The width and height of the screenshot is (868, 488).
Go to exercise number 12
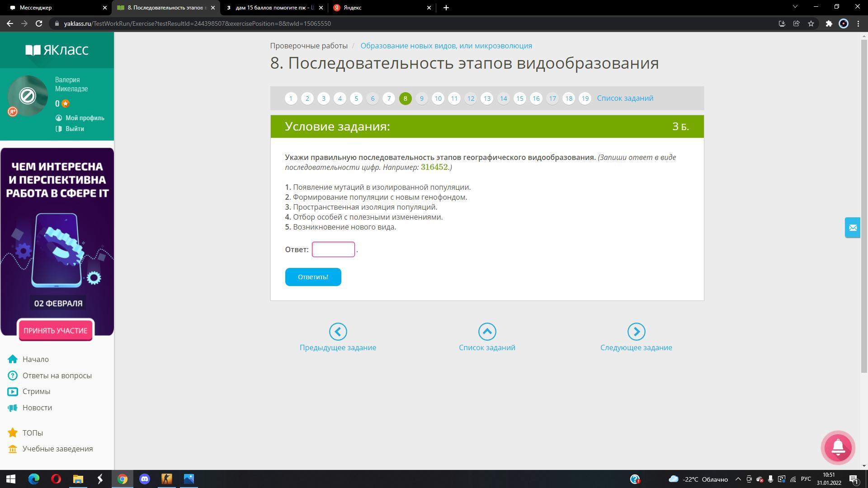(471, 99)
